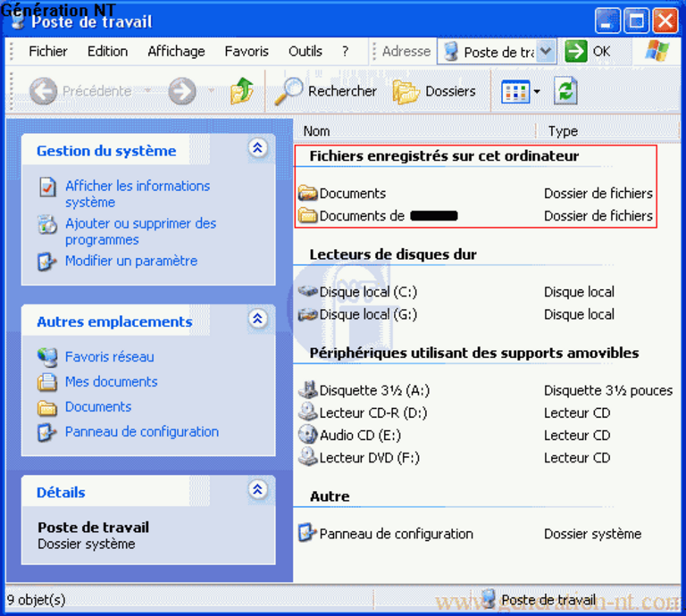Open Ajouter ou supprimer des programmes link
This screenshot has width=686, height=616.
coord(141,231)
